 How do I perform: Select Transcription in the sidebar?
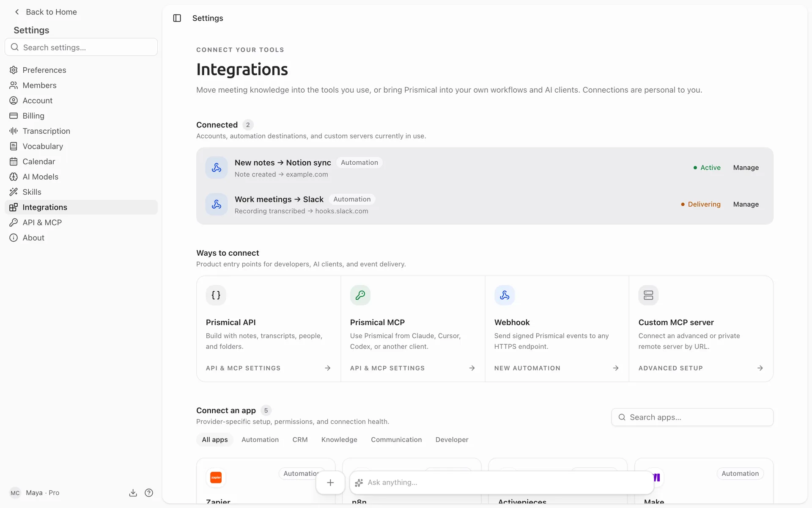tap(81, 131)
